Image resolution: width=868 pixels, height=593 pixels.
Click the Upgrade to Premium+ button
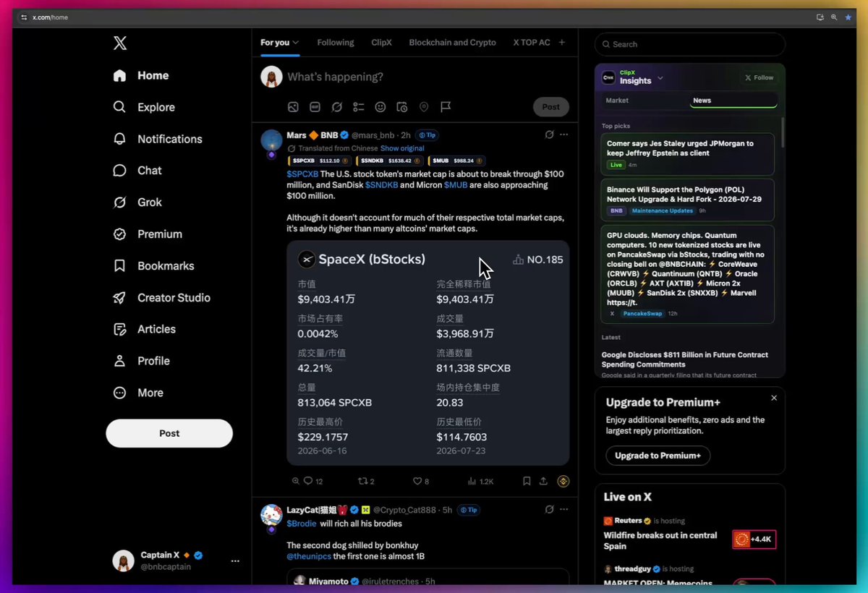point(658,456)
